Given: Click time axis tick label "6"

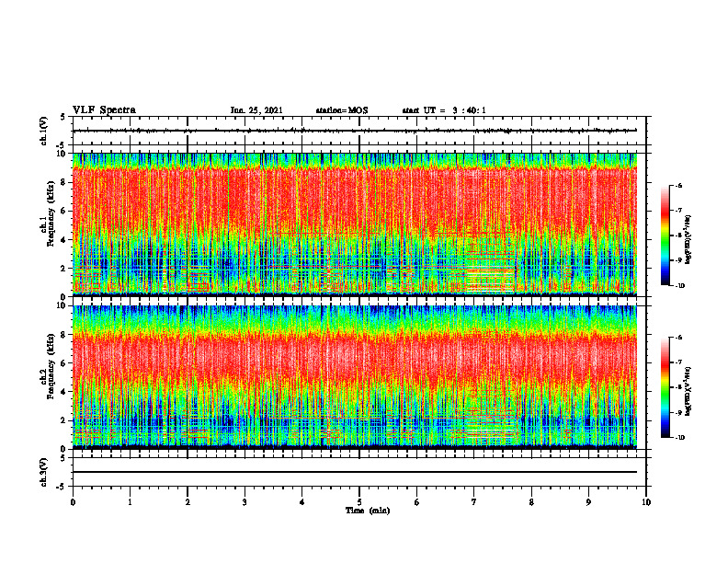Looking at the screenshot, I should pos(416,502).
